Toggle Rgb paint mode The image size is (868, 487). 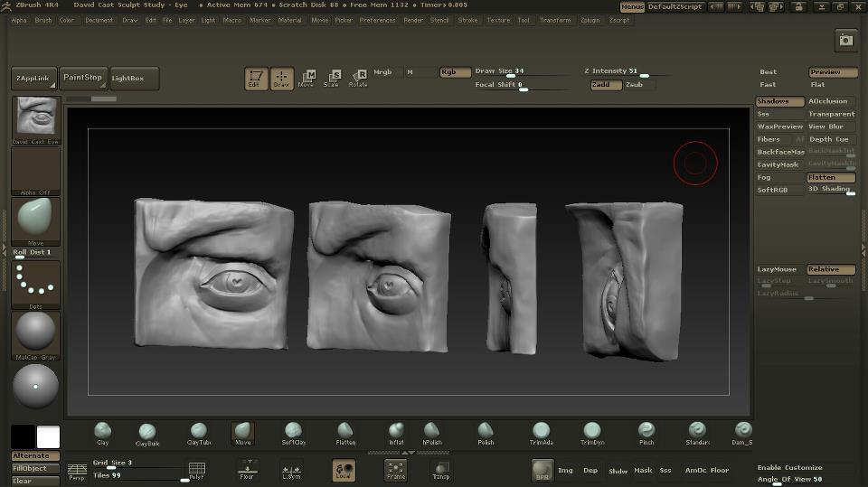(x=455, y=72)
